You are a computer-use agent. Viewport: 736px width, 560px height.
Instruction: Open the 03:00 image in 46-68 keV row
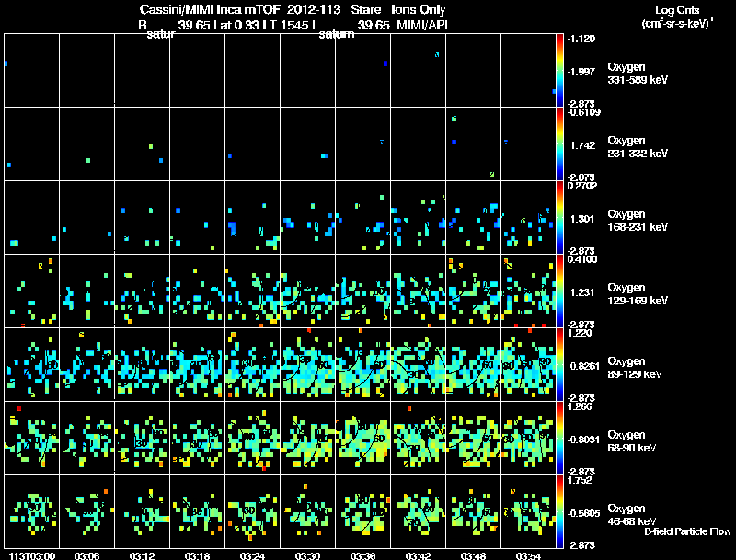[x=32, y=512]
